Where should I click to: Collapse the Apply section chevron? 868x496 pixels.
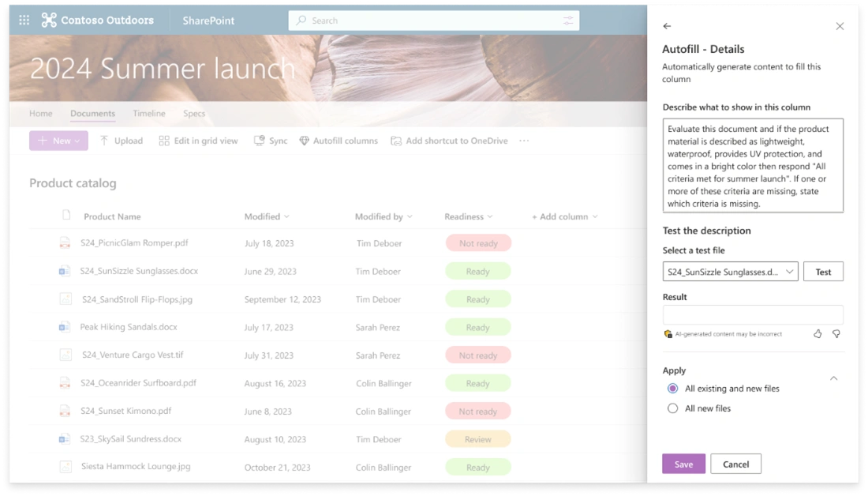pos(834,378)
